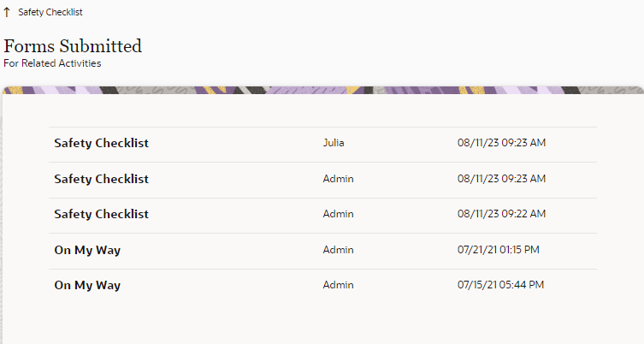Image resolution: width=644 pixels, height=344 pixels.
Task: Open Admin's Safety Checklist from 09:23 AM
Action: click(101, 179)
